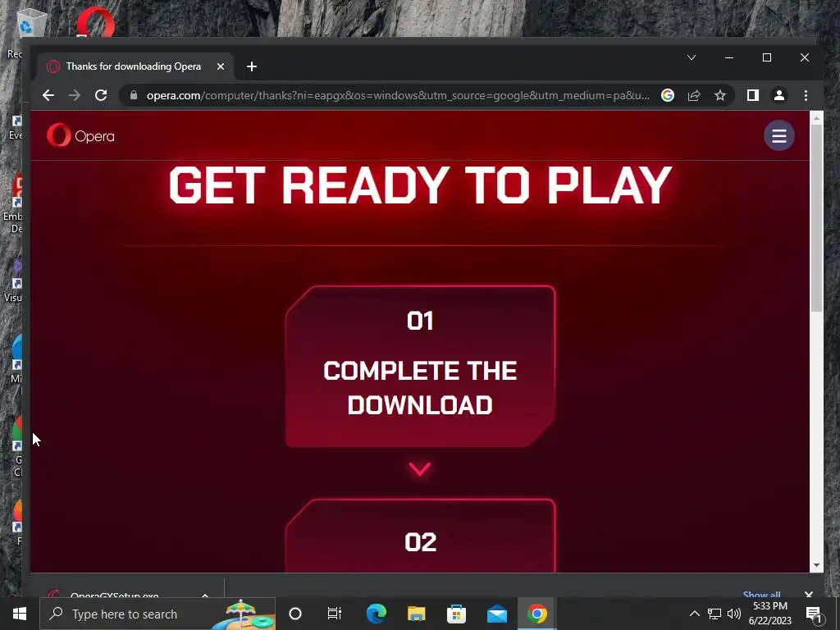840x630 pixels.
Task: Open Chrome's three-dot menu
Action: pyautogui.click(x=806, y=95)
